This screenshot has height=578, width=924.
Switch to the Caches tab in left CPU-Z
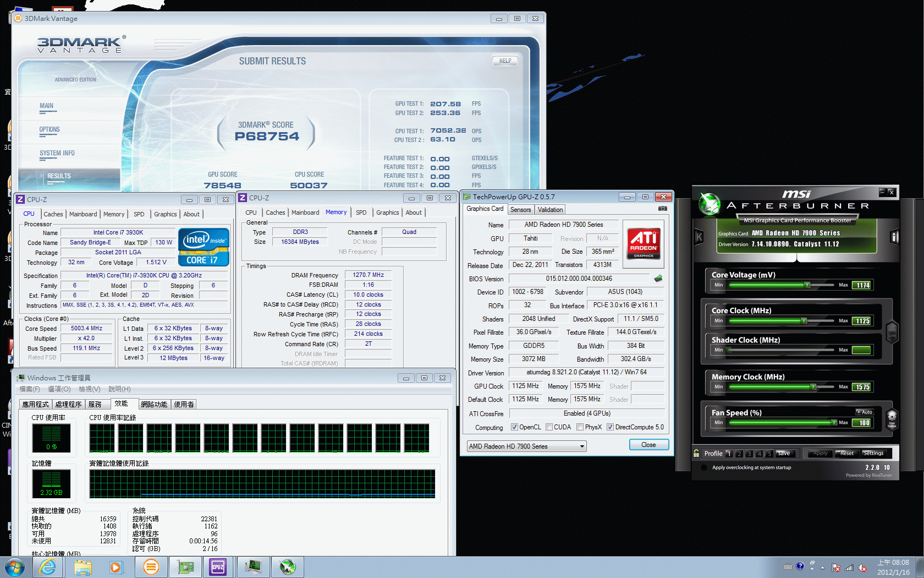click(53, 214)
